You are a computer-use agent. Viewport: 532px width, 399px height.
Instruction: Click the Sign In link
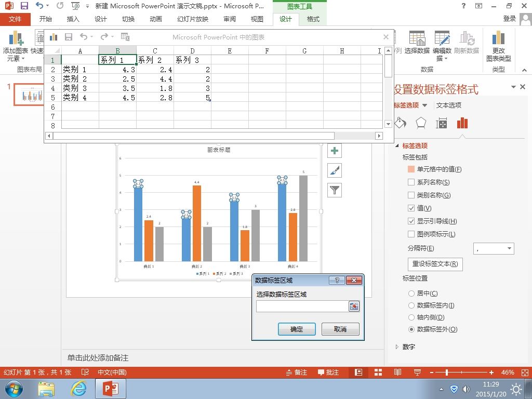510,19
